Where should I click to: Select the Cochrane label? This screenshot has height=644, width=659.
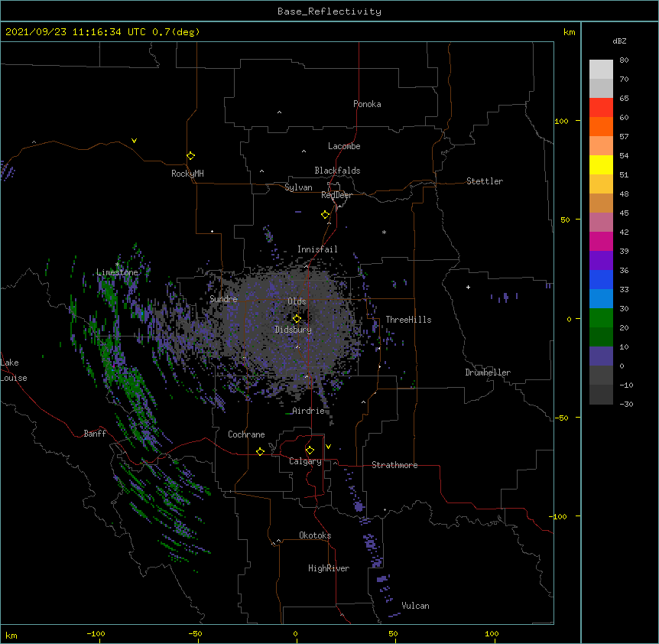point(246,434)
